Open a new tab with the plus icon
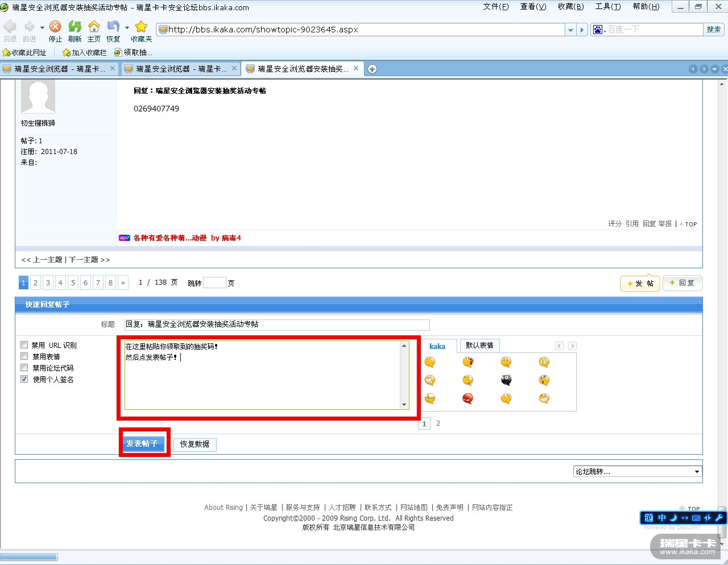Image resolution: width=728 pixels, height=565 pixels. [x=372, y=69]
